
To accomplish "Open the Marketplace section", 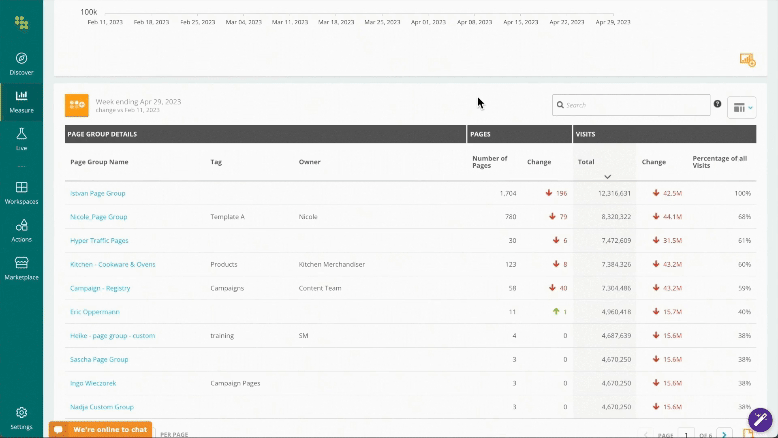I will click(x=21, y=268).
